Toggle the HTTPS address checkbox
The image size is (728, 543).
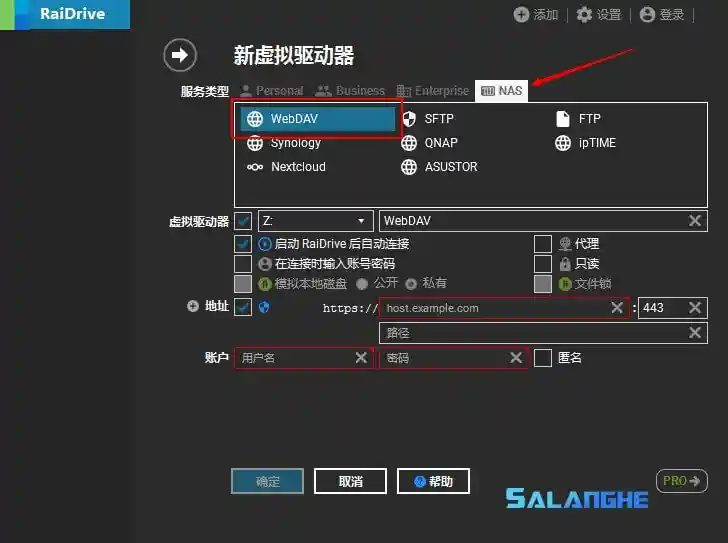(x=243, y=307)
